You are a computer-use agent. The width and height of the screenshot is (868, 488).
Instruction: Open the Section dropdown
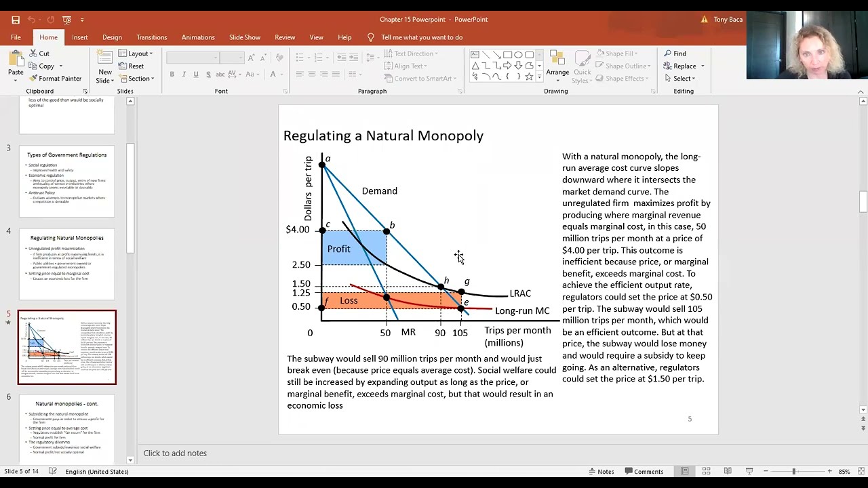click(x=136, y=79)
